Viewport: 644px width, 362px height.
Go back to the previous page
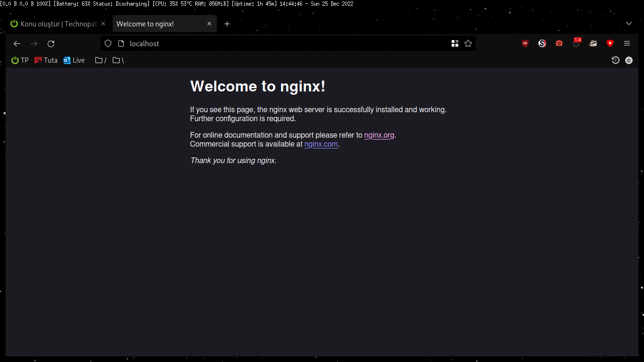click(17, 44)
